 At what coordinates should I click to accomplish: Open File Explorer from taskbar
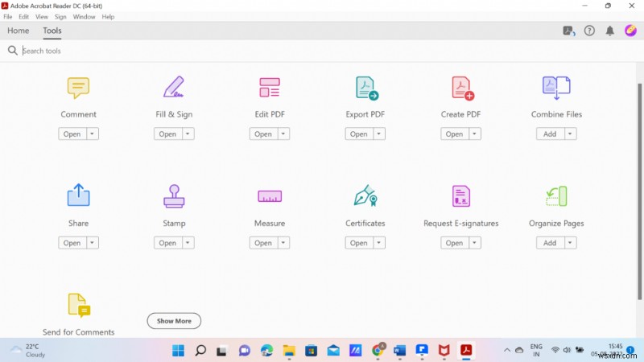point(289,351)
